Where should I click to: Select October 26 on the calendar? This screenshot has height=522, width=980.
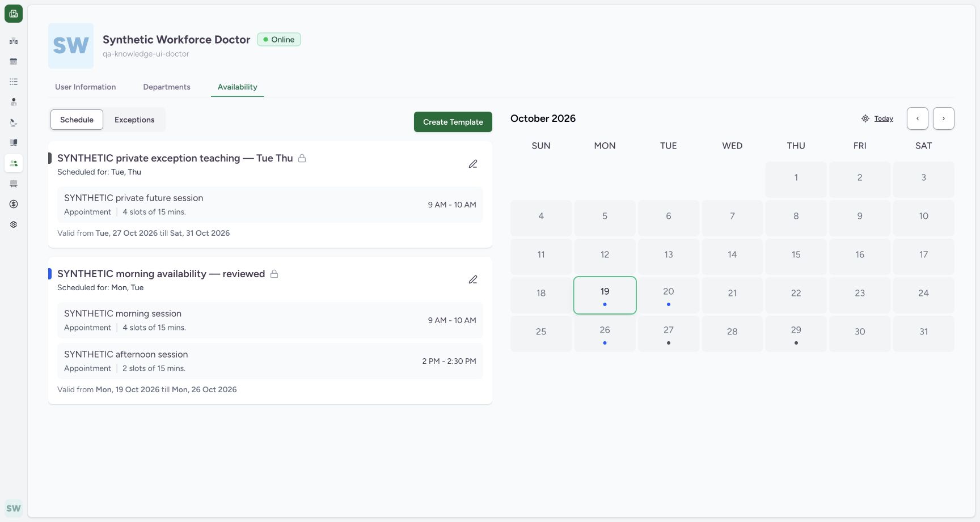[x=605, y=334]
